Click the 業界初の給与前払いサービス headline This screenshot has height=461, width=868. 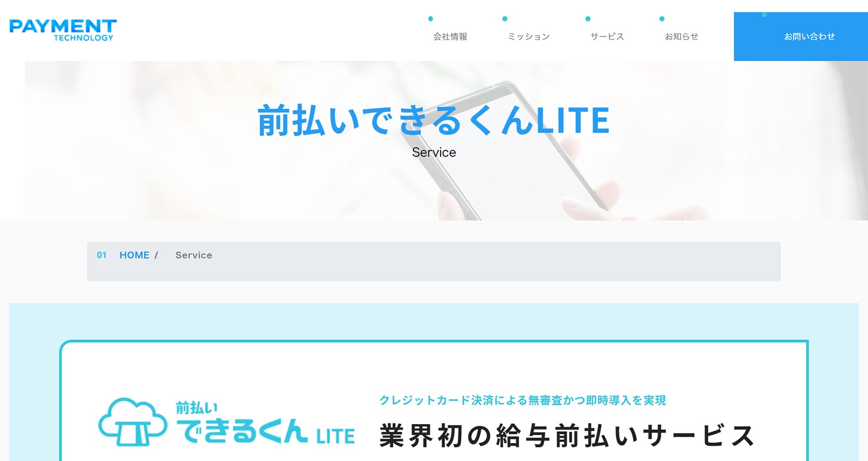tap(567, 435)
